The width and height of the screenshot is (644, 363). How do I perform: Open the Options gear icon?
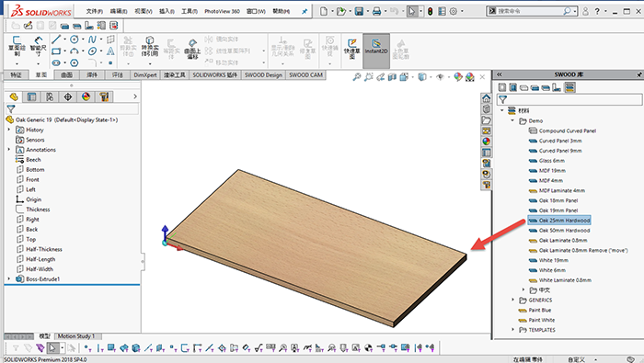coord(454,11)
